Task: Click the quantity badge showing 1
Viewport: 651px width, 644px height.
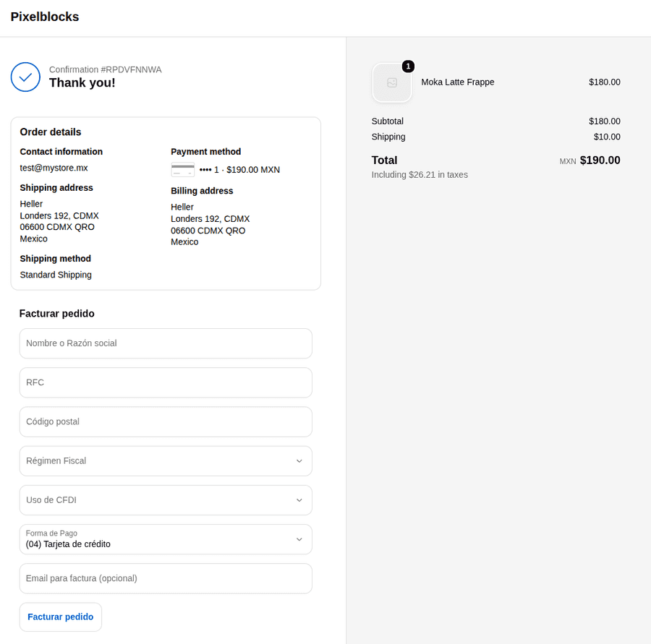Action: pos(408,66)
